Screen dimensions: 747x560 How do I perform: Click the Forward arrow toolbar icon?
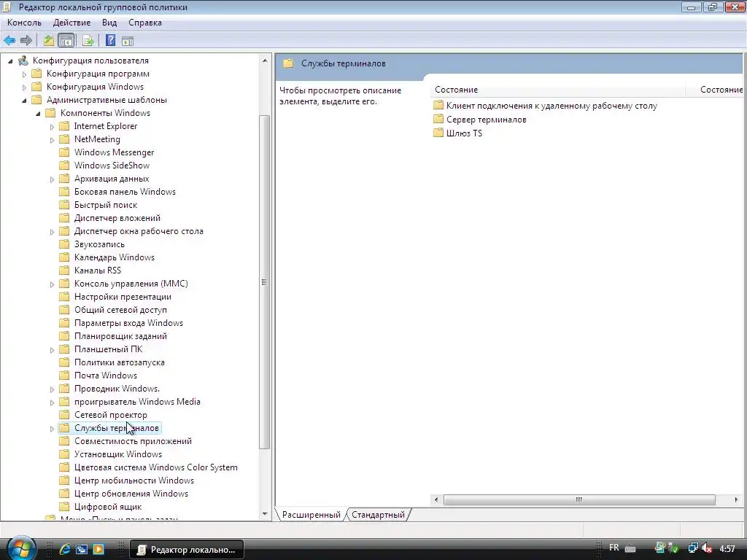tap(26, 41)
